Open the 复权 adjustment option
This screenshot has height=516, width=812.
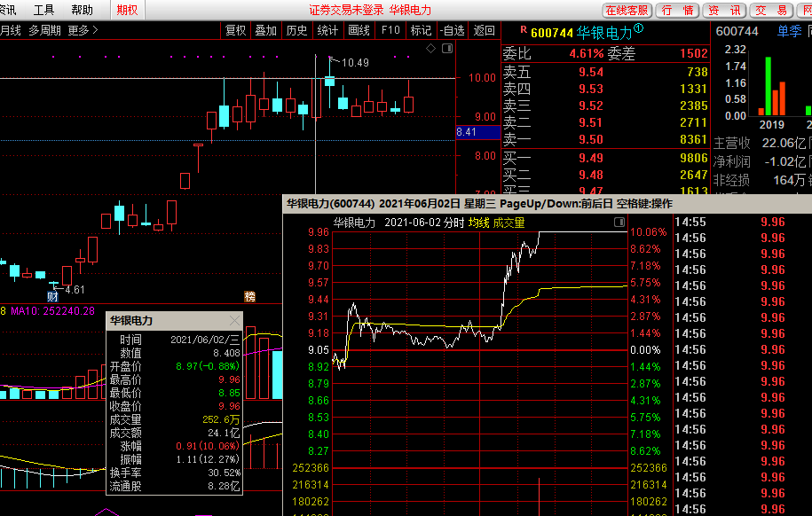point(236,30)
